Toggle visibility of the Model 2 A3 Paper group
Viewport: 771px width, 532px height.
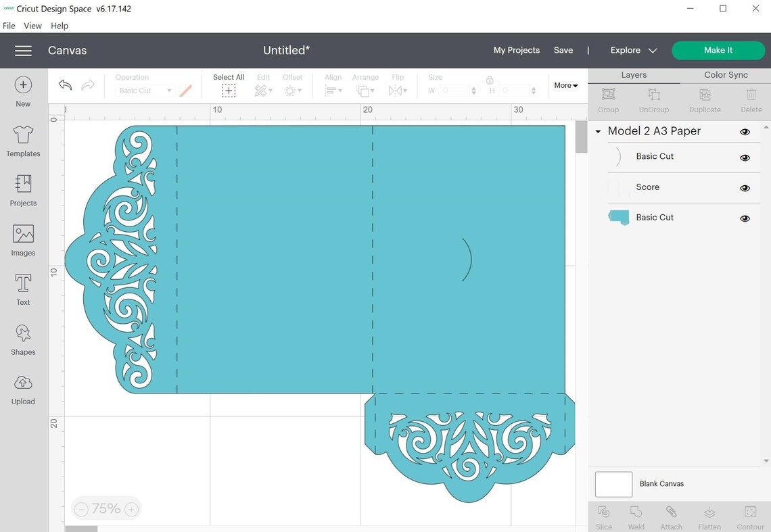(x=745, y=132)
